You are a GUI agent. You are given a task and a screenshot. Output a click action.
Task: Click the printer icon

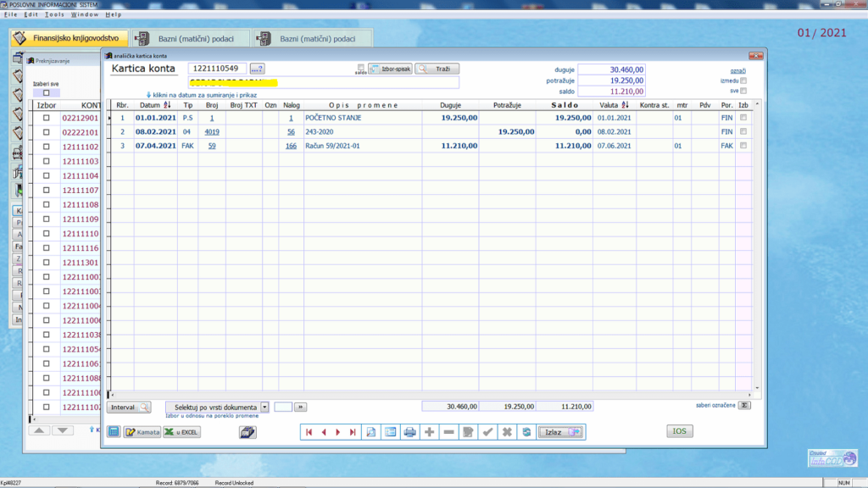pyautogui.click(x=409, y=432)
